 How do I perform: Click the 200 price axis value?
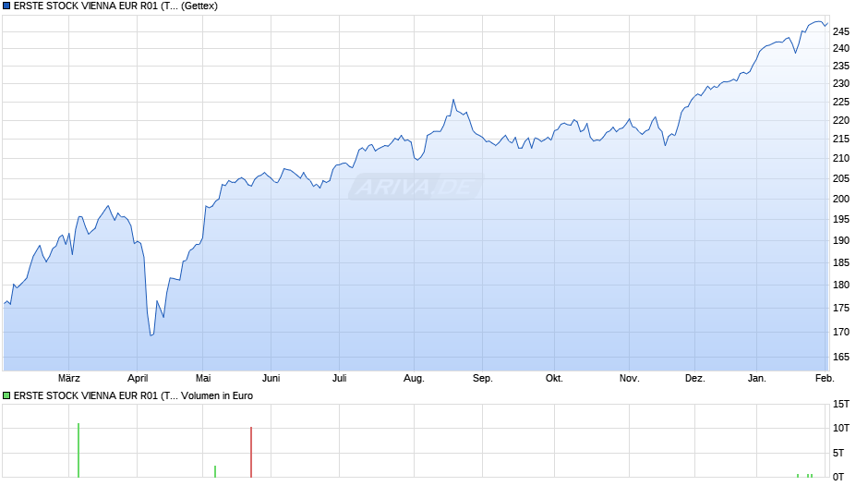[841, 199]
